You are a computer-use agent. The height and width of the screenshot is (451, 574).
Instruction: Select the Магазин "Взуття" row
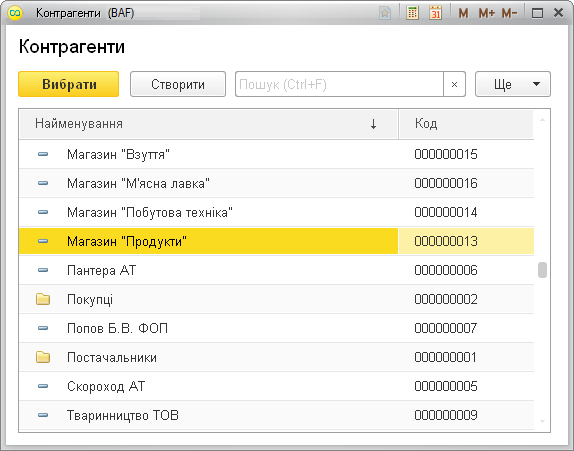(276, 154)
